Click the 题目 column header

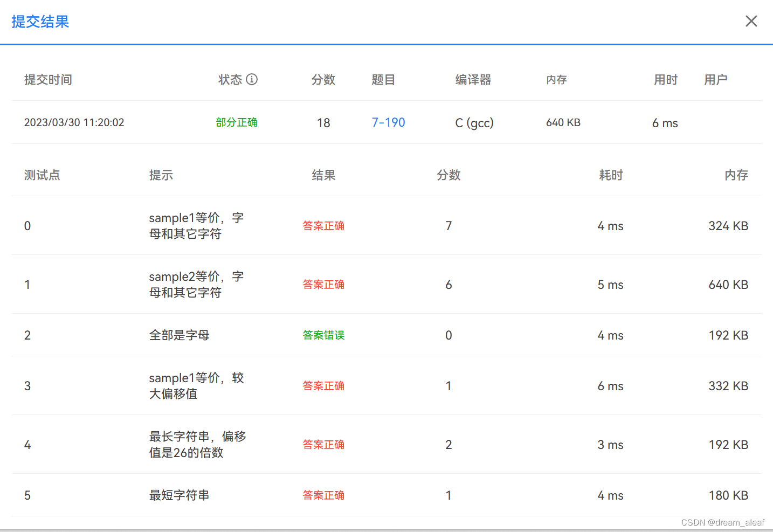coord(383,80)
